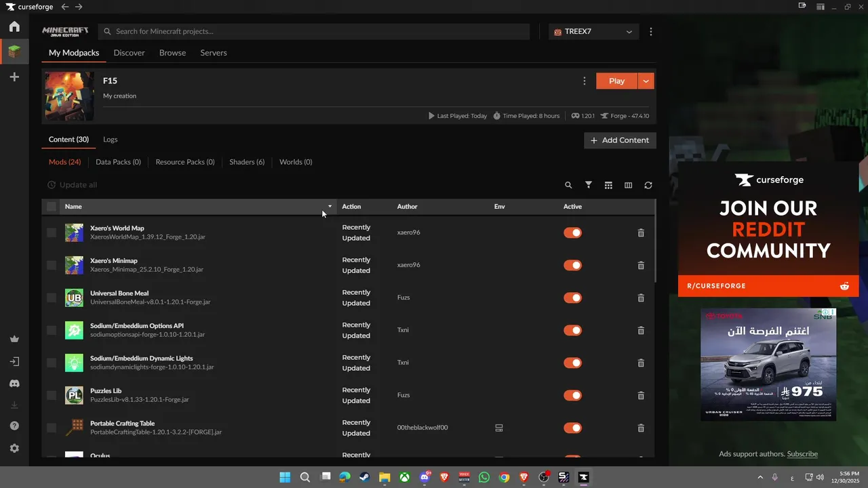Click the Add Content button
This screenshot has height=488, width=868.
click(x=620, y=140)
